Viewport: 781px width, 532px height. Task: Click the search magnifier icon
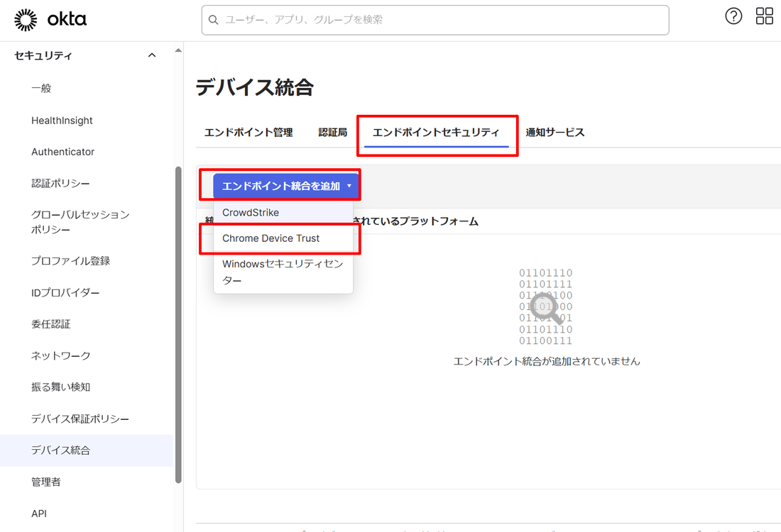pos(213,20)
